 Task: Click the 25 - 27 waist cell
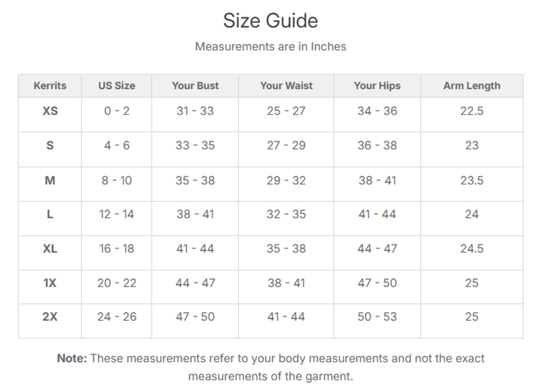286,111
